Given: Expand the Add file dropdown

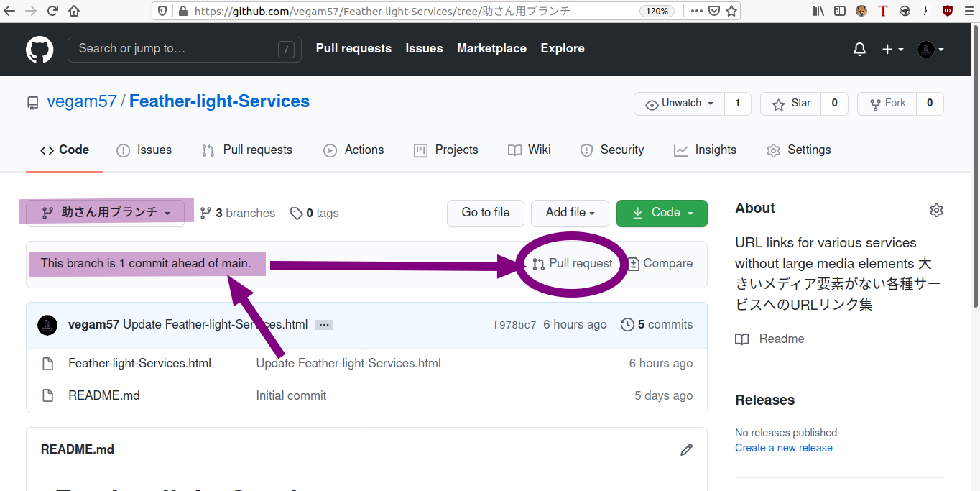Looking at the screenshot, I should (570, 213).
